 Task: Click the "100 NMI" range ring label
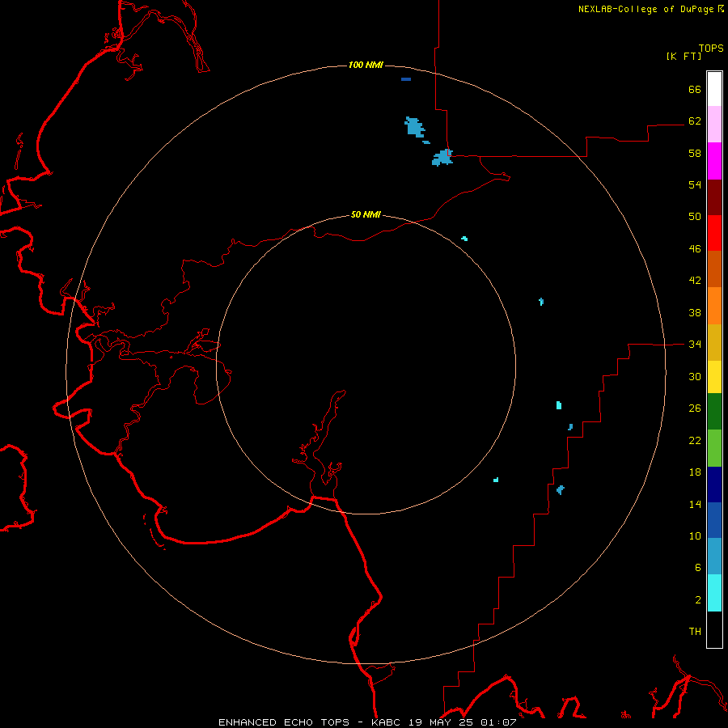tap(366, 65)
